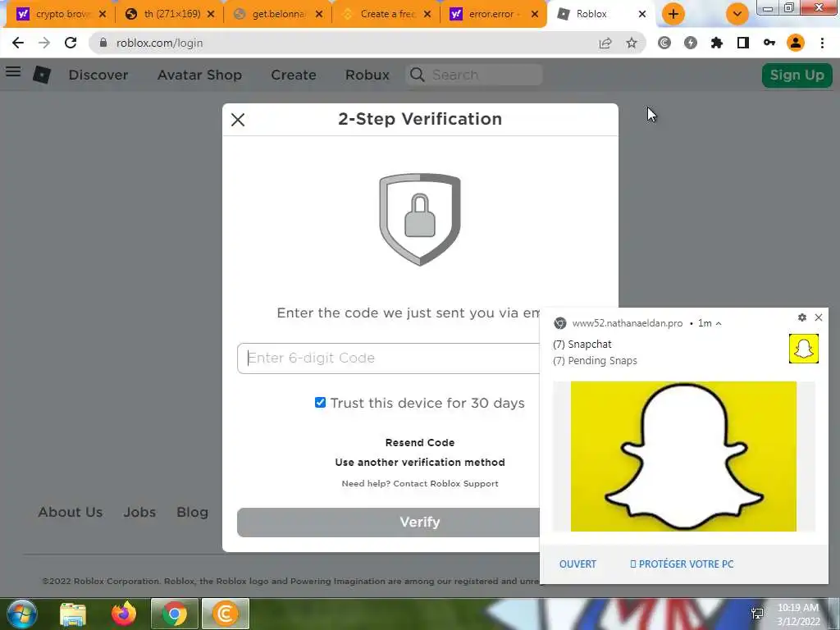Click the gray C extension icon
The height and width of the screenshot is (630, 840).
coord(664,43)
